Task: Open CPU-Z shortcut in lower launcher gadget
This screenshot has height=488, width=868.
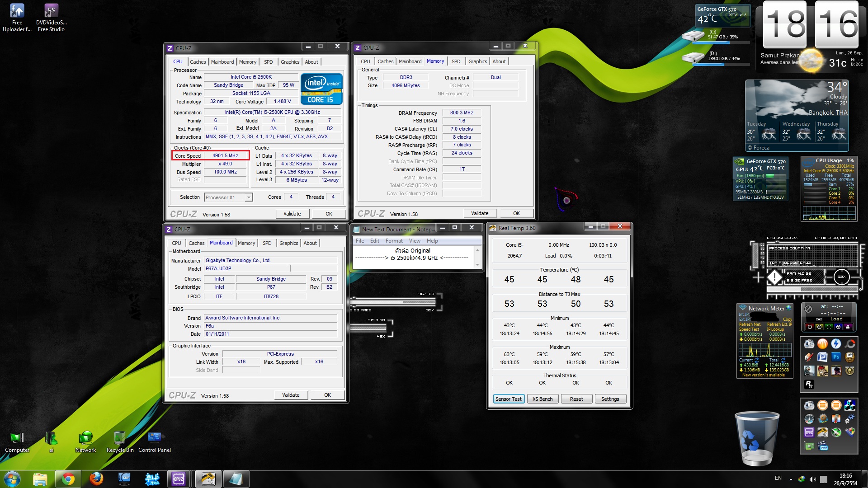Action: 809,432
